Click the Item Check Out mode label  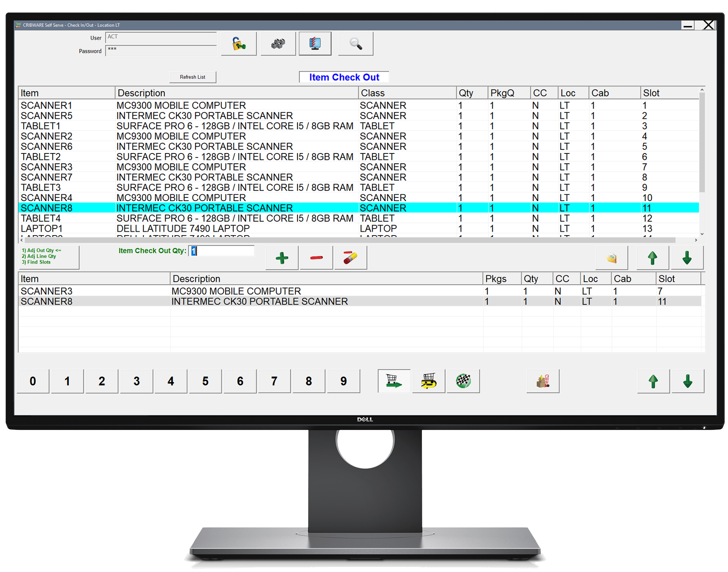[344, 77]
